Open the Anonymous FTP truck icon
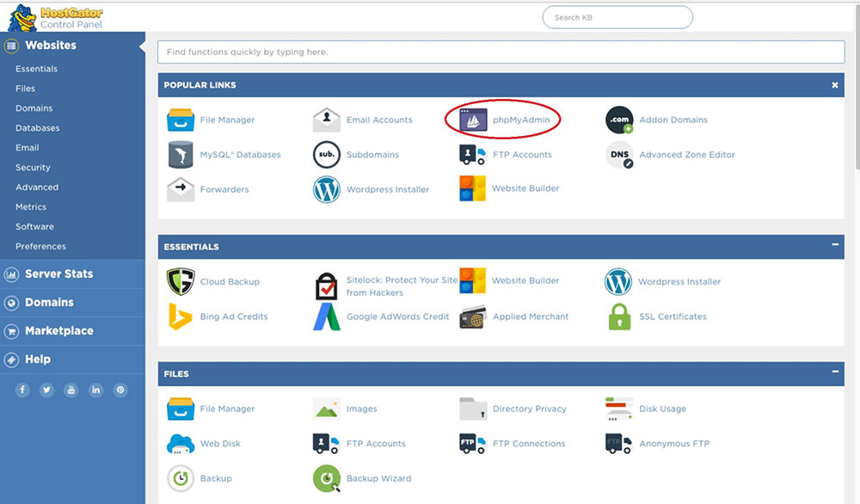 618,443
